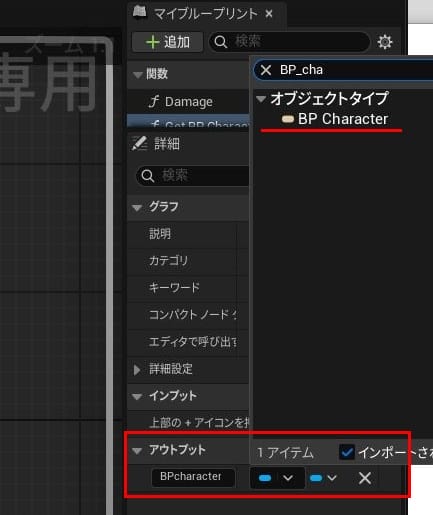Collapse the インプット section

point(137,396)
